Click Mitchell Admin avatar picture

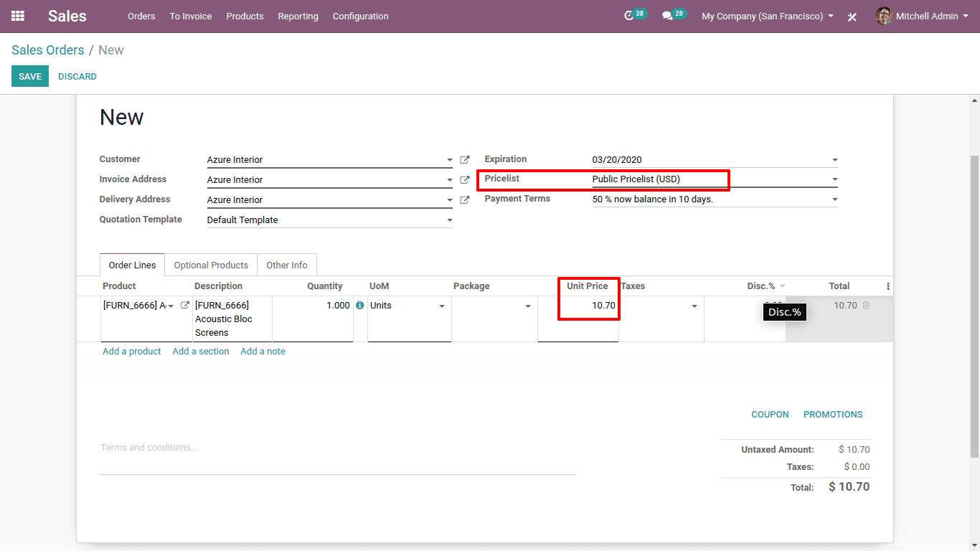coord(884,16)
